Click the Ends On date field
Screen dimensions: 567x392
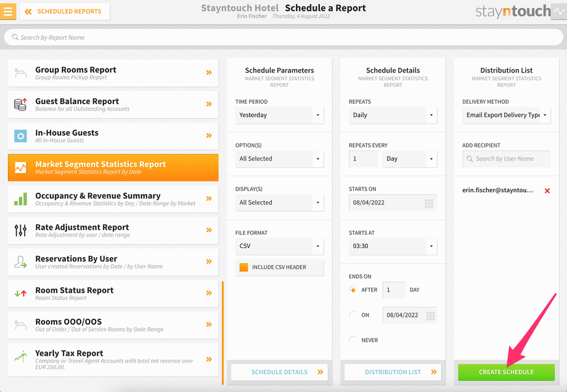[x=410, y=316]
